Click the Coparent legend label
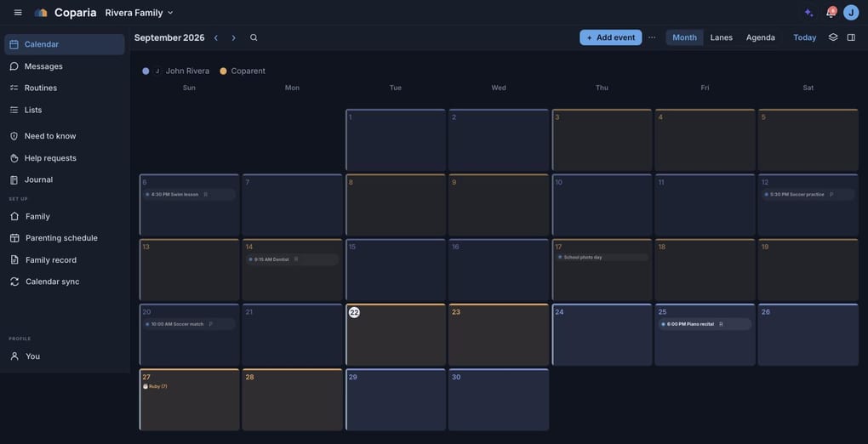The width and height of the screenshot is (868, 444). click(248, 71)
